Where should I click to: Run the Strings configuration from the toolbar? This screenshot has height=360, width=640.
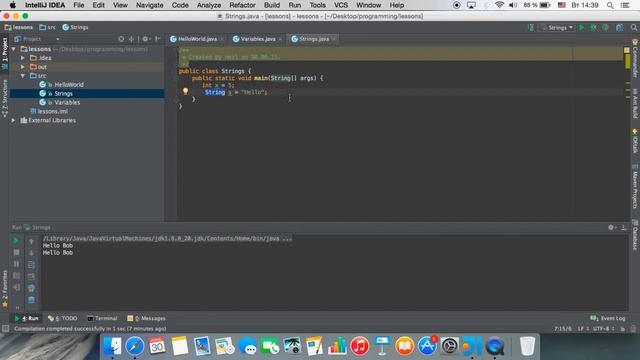pyautogui.click(x=581, y=27)
